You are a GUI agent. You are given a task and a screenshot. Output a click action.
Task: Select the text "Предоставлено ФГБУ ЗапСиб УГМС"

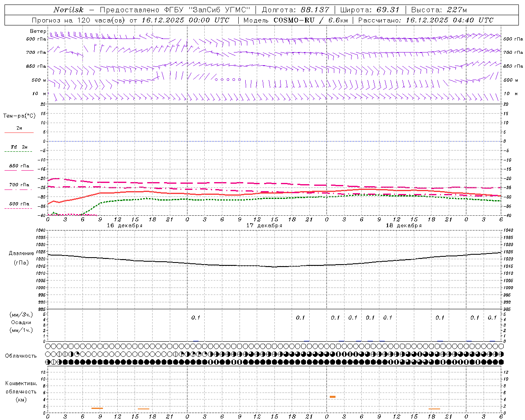[x=175, y=10]
